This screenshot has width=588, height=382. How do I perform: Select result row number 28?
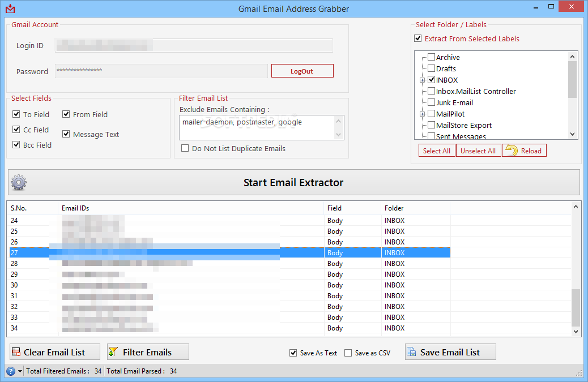[230, 263]
